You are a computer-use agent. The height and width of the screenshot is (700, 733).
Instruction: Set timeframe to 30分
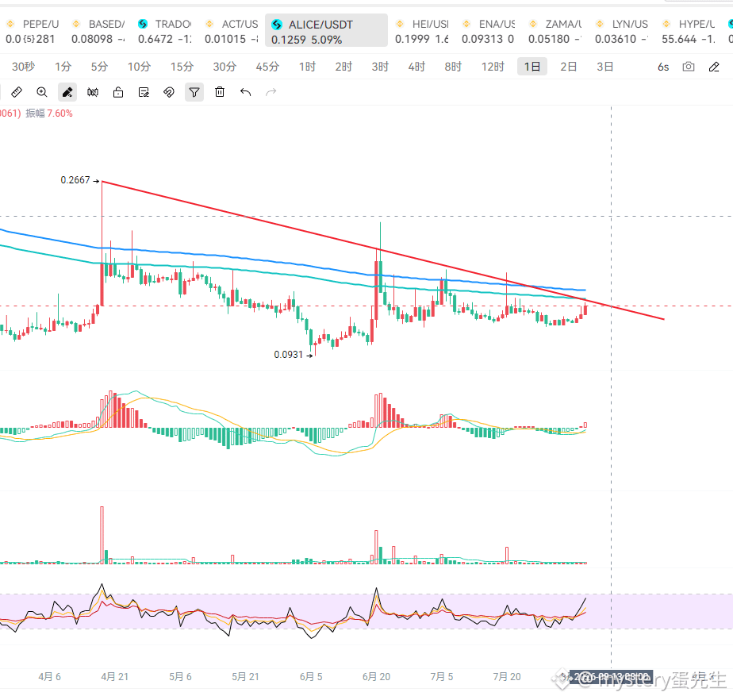coord(225,67)
